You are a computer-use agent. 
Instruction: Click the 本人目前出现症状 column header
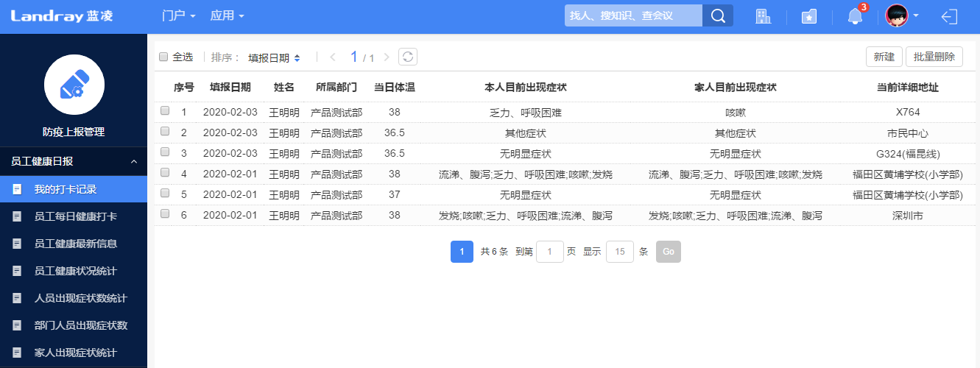[x=526, y=87]
